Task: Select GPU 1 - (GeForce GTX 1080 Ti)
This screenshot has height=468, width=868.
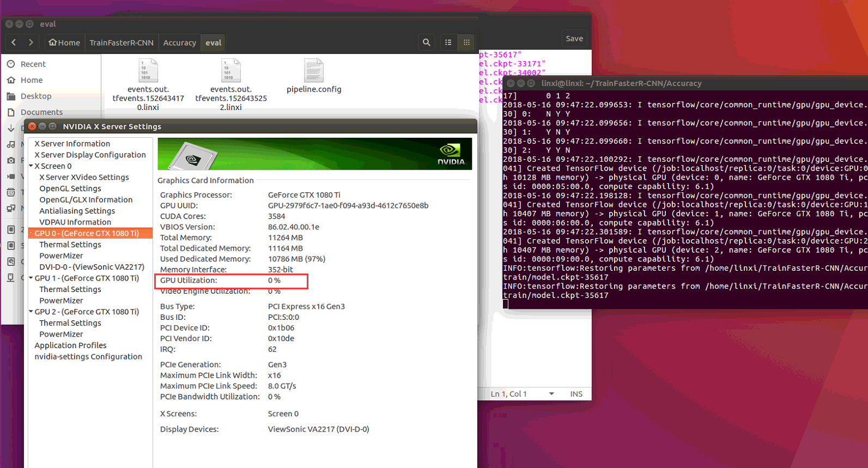Action: [87, 278]
